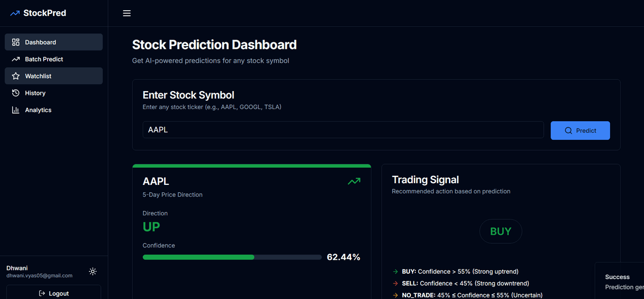
Task: Toggle the hamburger sidebar menu
Action: point(127,13)
